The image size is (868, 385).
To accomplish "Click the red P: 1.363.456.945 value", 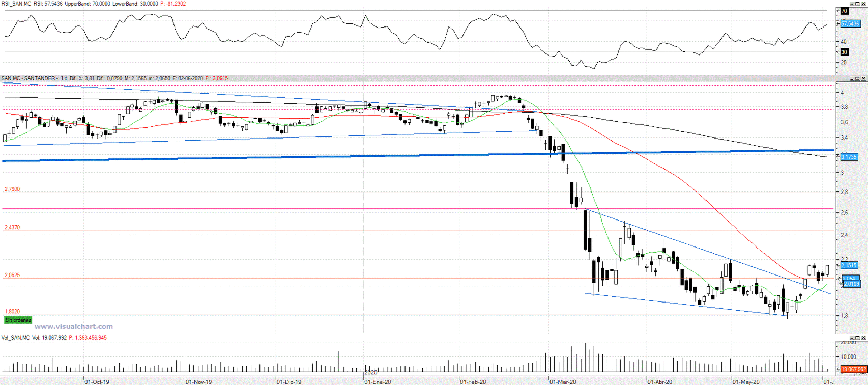I will click(88, 338).
